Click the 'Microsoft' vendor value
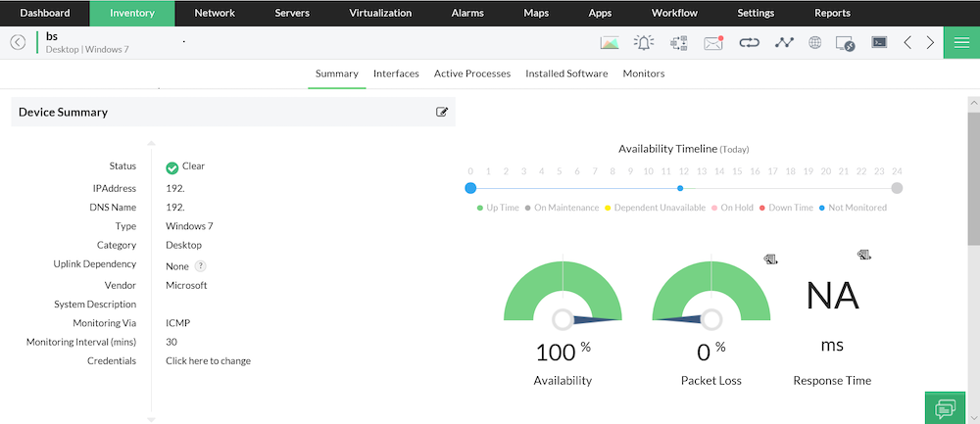The width and height of the screenshot is (980, 424). pos(186,285)
